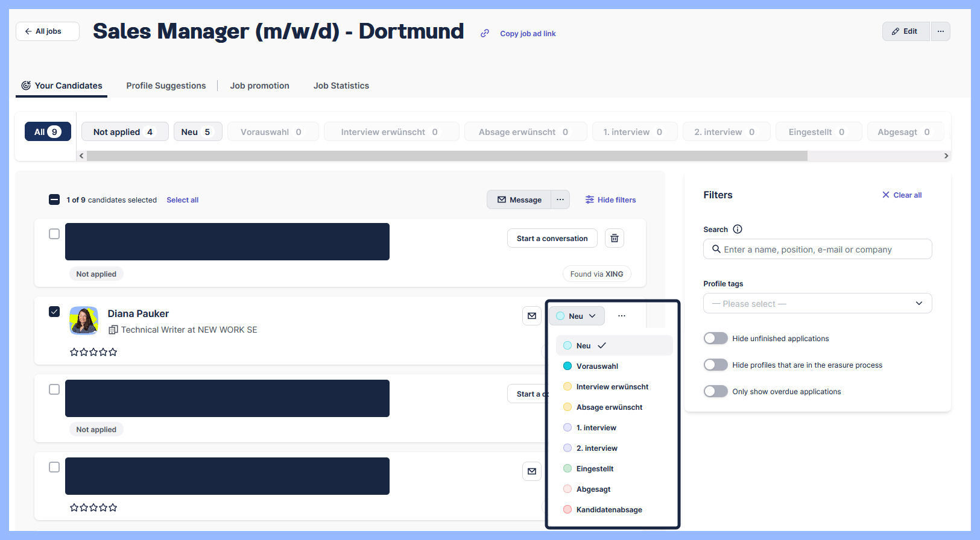980x540 pixels.
Task: Uncheck Diana Pauker's checkbox
Action: [x=54, y=312]
